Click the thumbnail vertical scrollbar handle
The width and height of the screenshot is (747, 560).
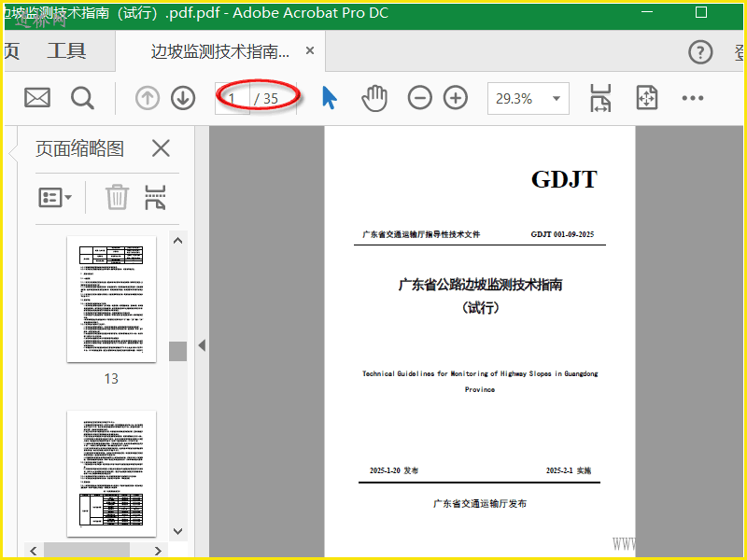click(x=177, y=351)
